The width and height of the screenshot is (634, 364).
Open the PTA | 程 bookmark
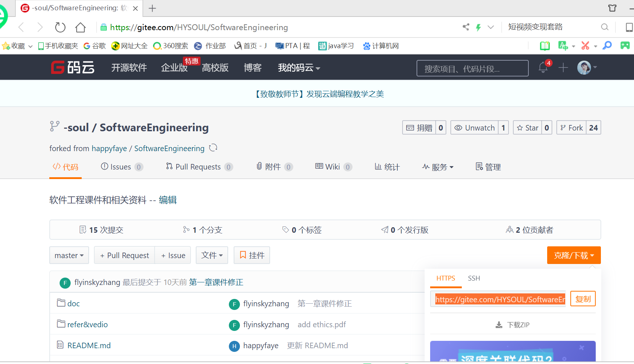(293, 46)
